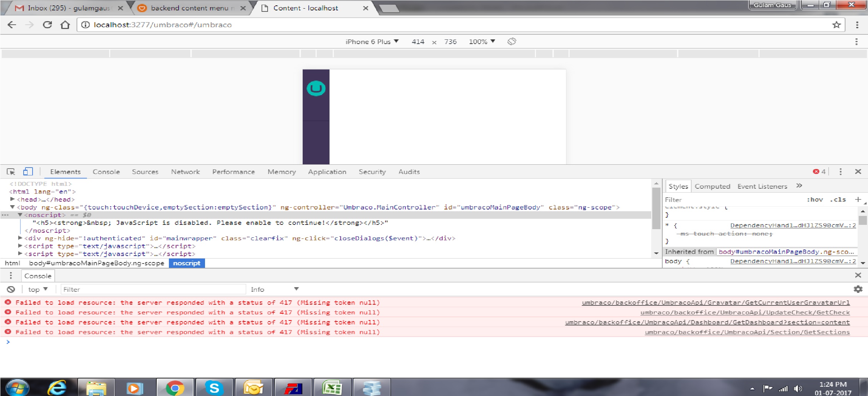The width and height of the screenshot is (868, 396).
Task: View site information icon in address bar
Action: (x=85, y=25)
